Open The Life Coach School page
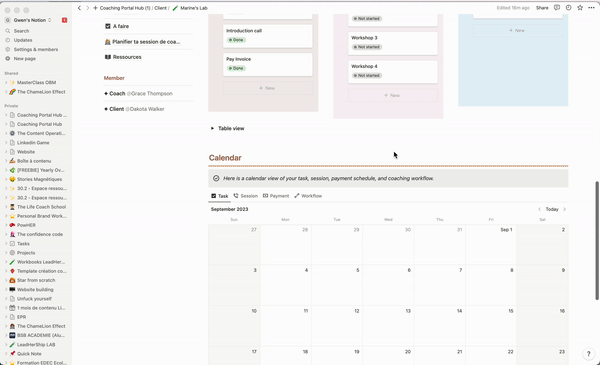This screenshot has width=600, height=365. (41, 207)
